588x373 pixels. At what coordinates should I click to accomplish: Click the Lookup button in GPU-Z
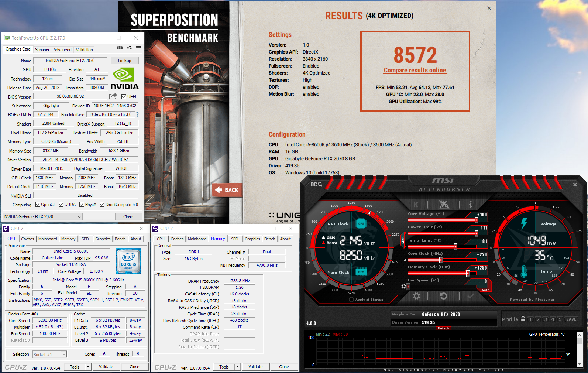(124, 61)
